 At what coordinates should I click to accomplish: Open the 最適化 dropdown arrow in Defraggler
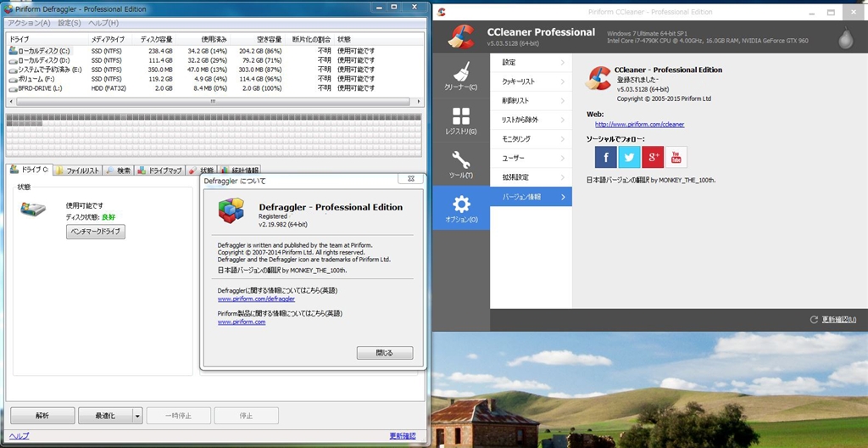[x=138, y=416]
